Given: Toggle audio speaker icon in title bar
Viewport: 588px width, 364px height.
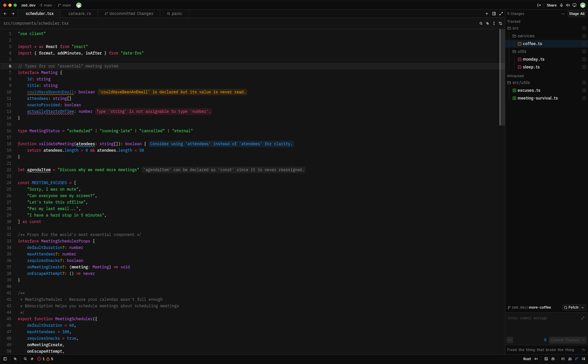Looking at the screenshot, I should tap(568, 5).
